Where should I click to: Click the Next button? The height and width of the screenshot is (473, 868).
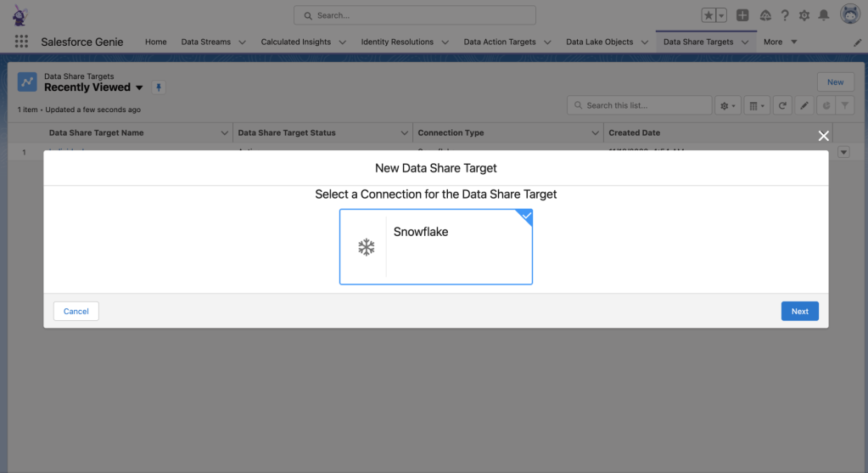[x=800, y=312]
